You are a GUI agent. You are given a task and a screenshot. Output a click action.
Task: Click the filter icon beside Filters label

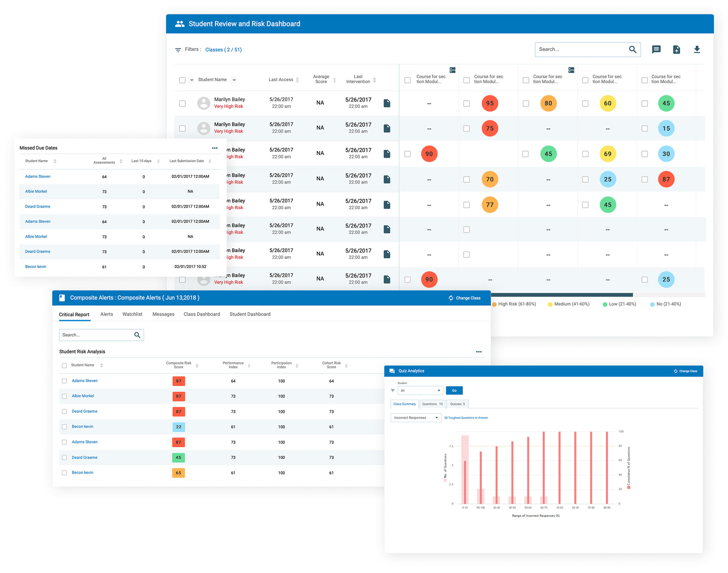point(178,50)
